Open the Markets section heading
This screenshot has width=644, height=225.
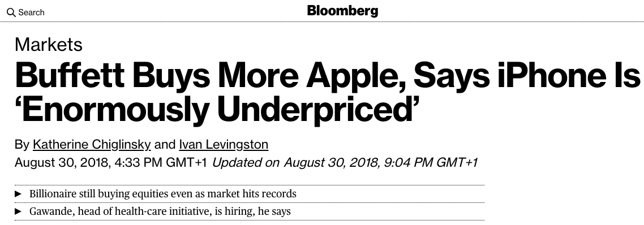pyautogui.click(x=49, y=44)
